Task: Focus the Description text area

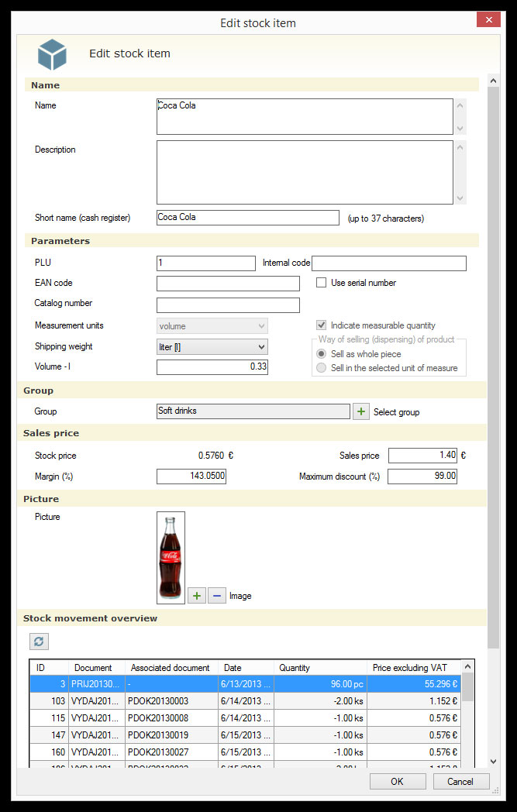Action: pyautogui.click(x=305, y=173)
